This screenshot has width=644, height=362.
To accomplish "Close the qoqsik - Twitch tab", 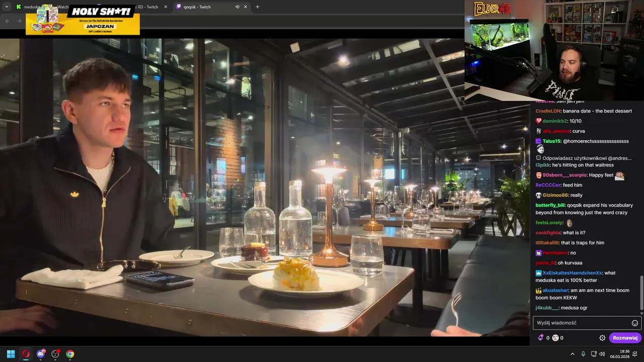I will pyautogui.click(x=246, y=7).
